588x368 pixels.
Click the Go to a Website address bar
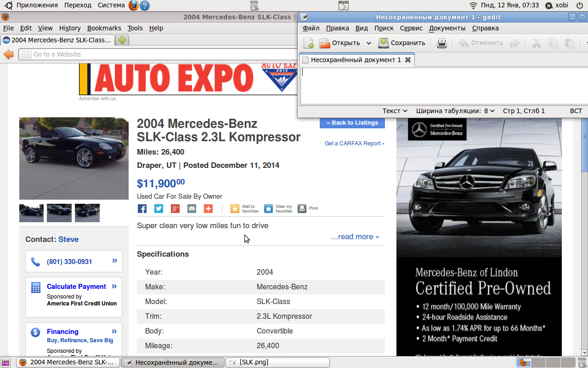tap(158, 54)
